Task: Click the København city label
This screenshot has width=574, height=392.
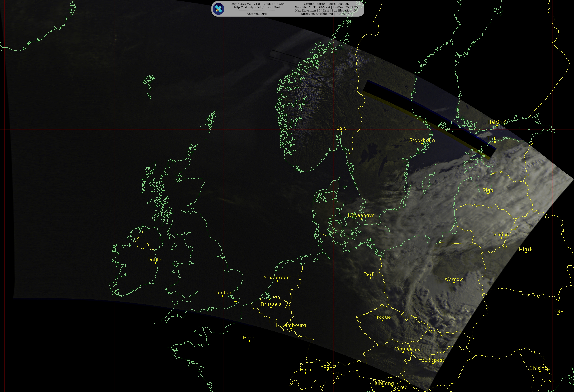Action: point(361,215)
